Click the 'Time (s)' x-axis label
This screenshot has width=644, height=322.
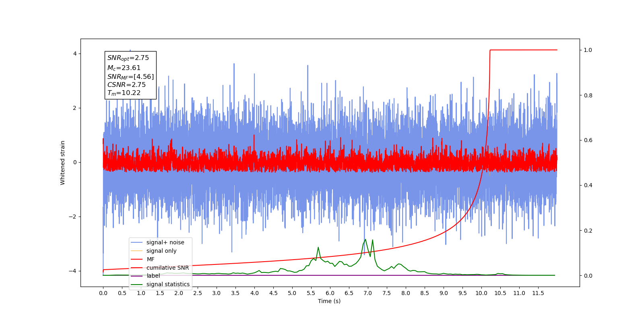point(329,301)
